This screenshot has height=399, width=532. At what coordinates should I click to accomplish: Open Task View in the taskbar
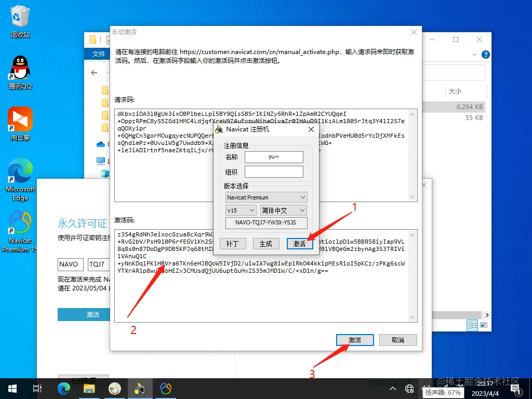click(x=37, y=389)
